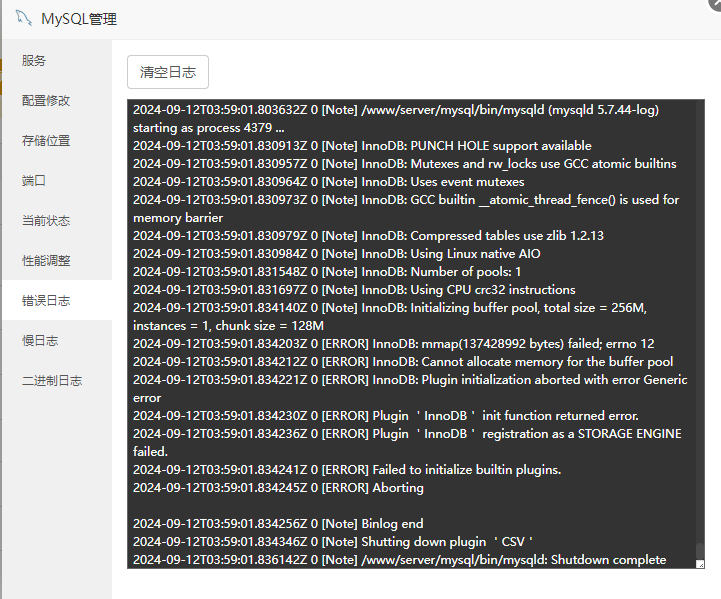The height and width of the screenshot is (599, 721).
Task: Click the 清空日志 button
Action: [168, 72]
